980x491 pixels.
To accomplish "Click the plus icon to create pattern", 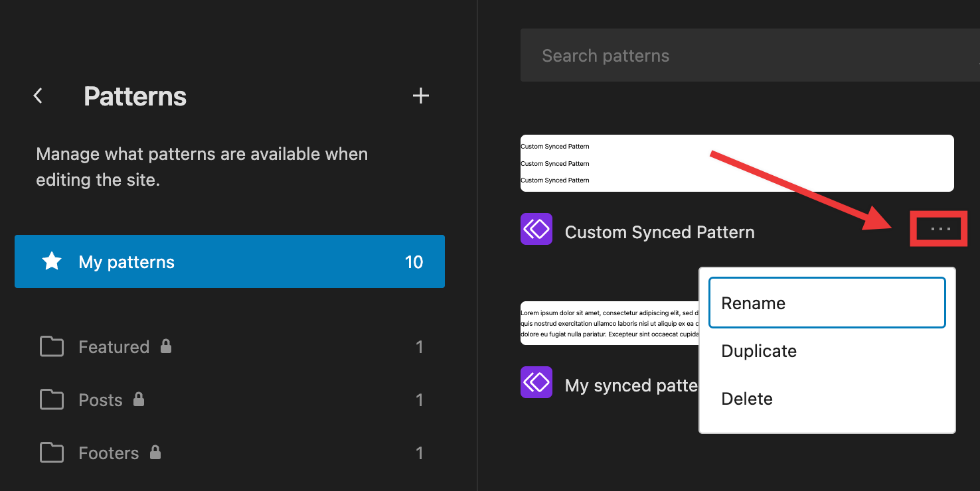I will [421, 96].
